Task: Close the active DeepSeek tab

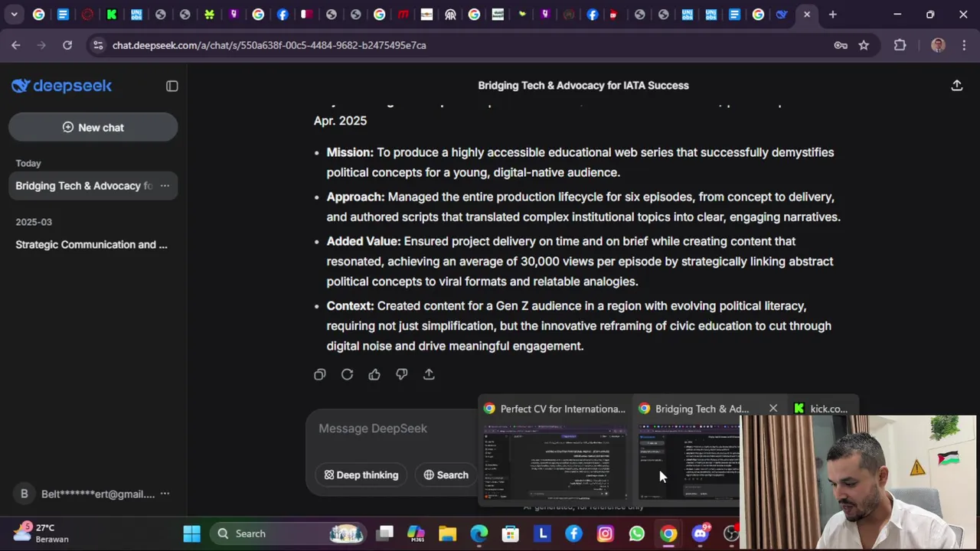Action: pos(806,15)
